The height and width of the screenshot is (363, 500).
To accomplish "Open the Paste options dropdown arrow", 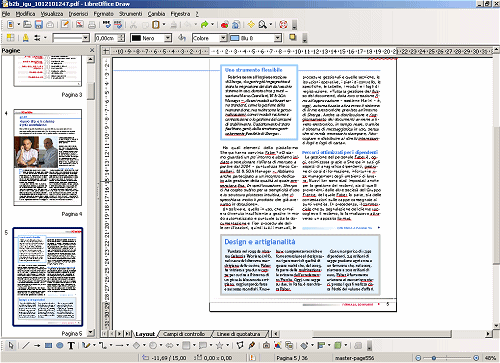I will (x=164, y=24).
